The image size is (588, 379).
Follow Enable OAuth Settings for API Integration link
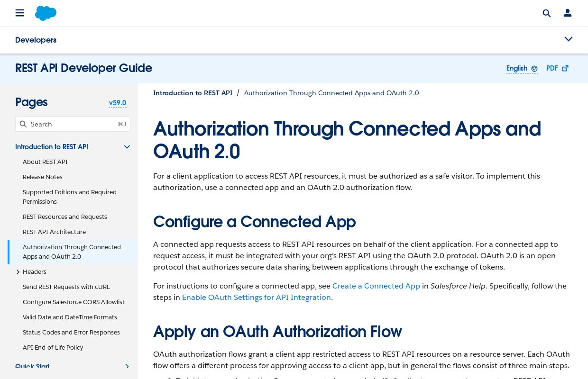tap(257, 298)
